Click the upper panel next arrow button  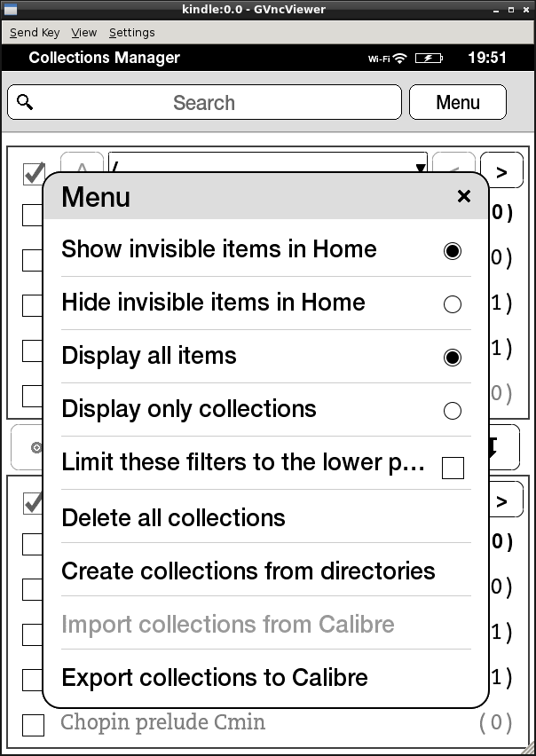tap(501, 171)
